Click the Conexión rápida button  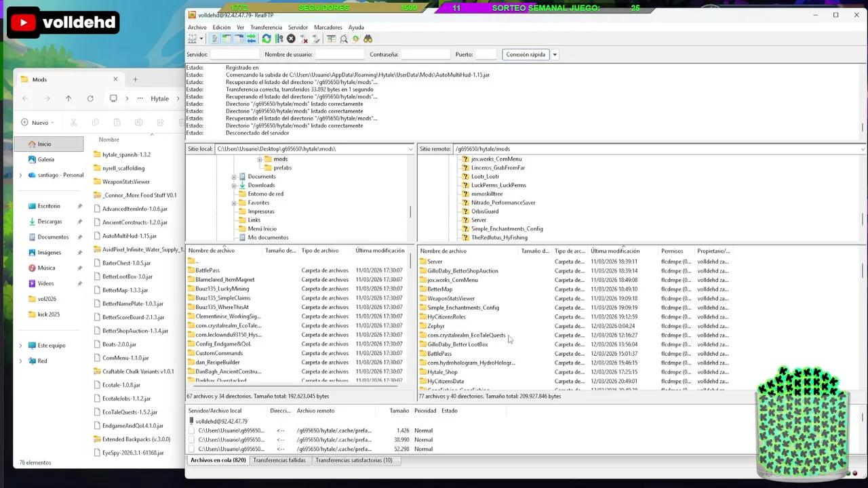[526, 55]
